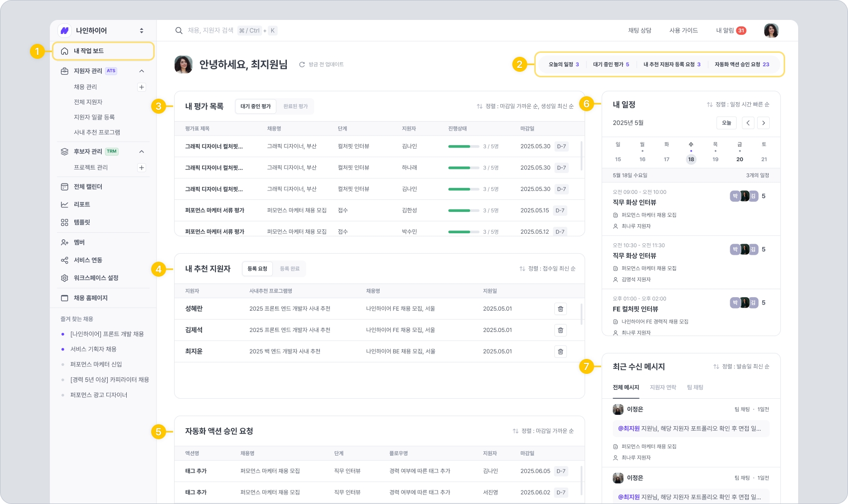Go to previous week in calendar
This screenshot has height=504, width=848.
pyautogui.click(x=748, y=123)
